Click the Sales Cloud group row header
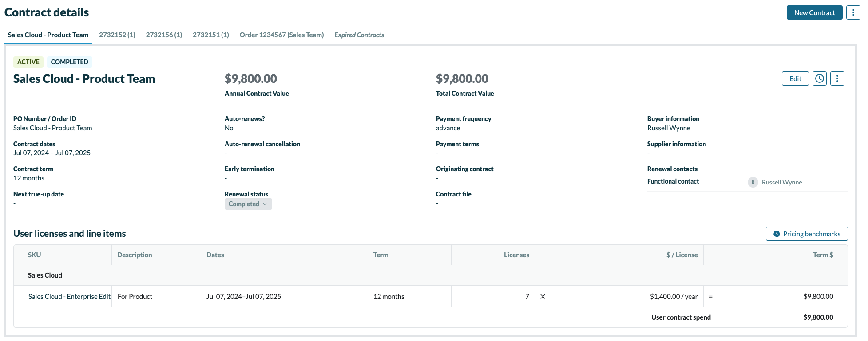Image resolution: width=868 pixels, height=341 pixels. 45,275
